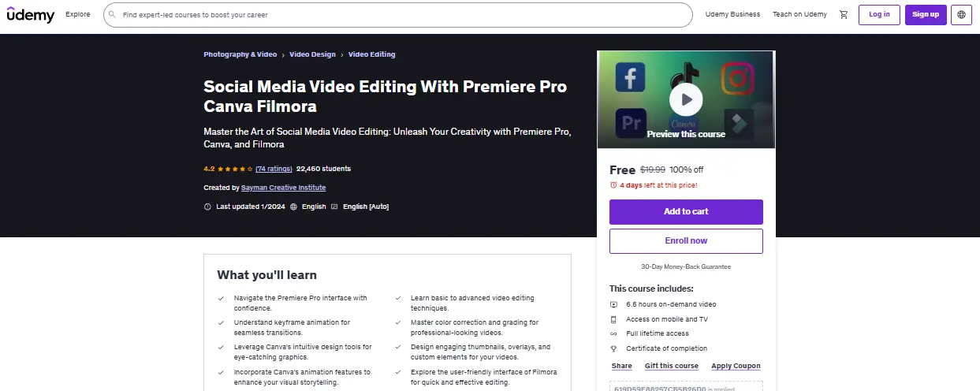Click the search magnifier icon

coord(114,14)
